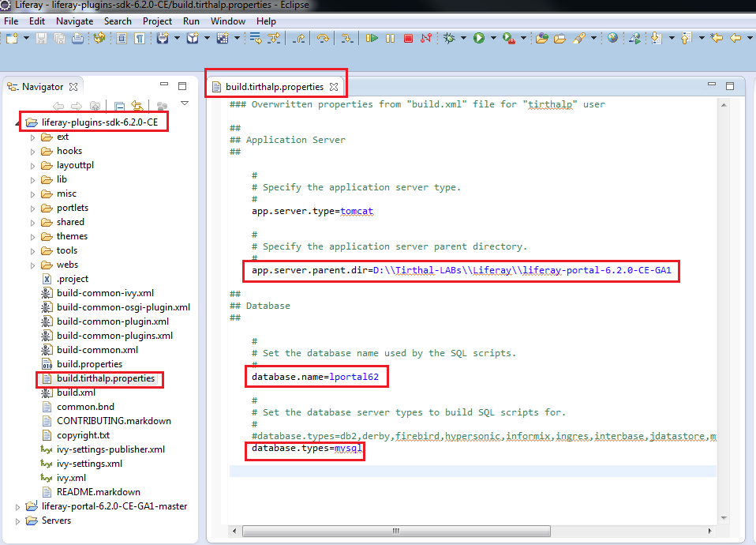The image size is (756, 545).
Task: Open the Run configurations dropdown arrow
Action: tap(493, 38)
